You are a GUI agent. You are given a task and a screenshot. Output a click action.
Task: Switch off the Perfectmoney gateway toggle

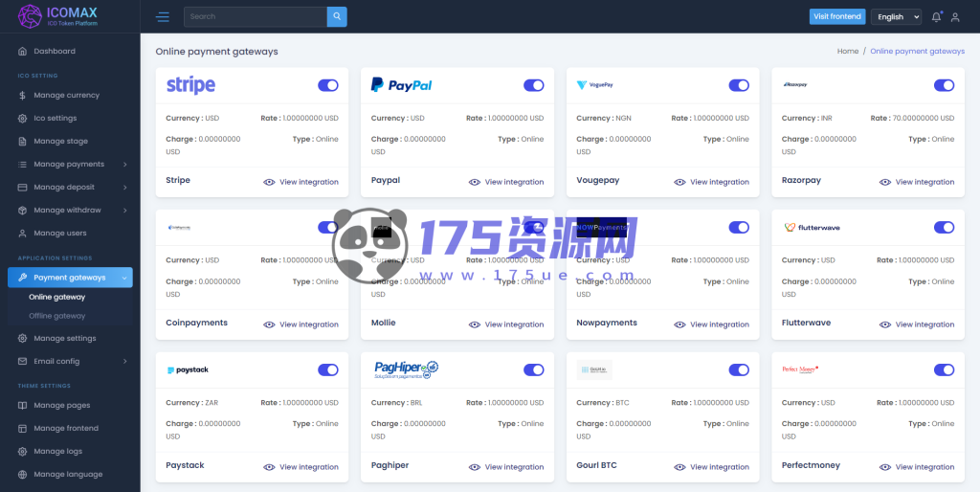[x=944, y=370]
